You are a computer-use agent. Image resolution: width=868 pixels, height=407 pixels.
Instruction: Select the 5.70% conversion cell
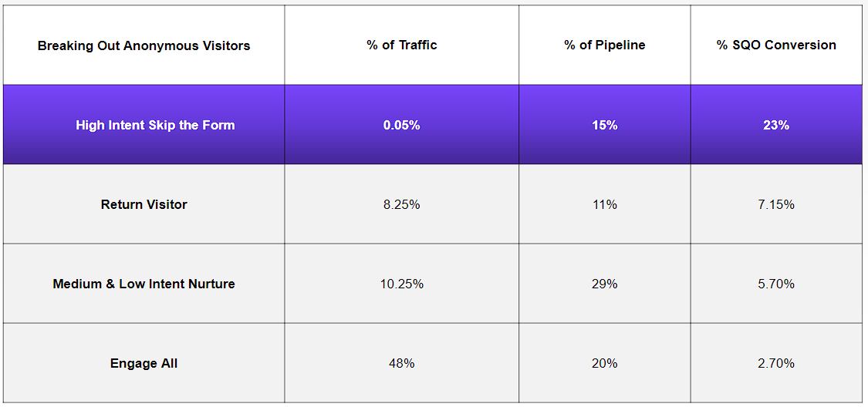click(x=776, y=284)
